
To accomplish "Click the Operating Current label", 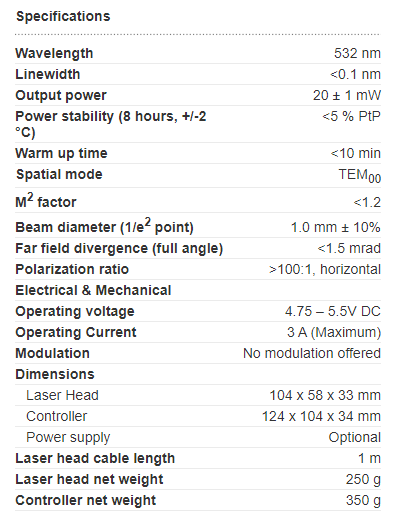I will [76, 332].
